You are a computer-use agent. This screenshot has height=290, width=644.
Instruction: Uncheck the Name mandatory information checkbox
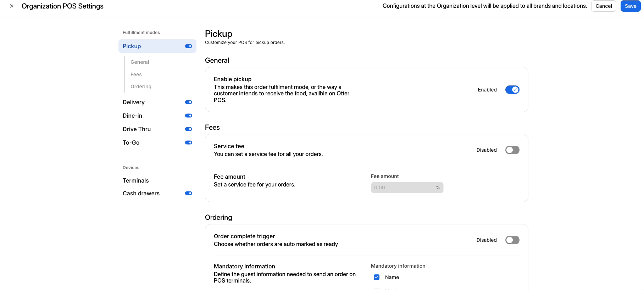point(377,277)
